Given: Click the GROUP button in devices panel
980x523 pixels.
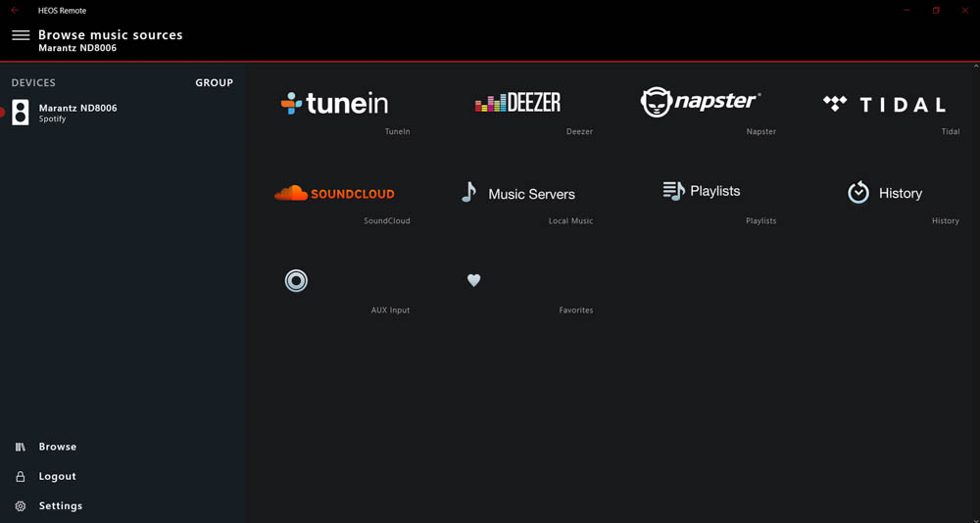Looking at the screenshot, I should [214, 82].
